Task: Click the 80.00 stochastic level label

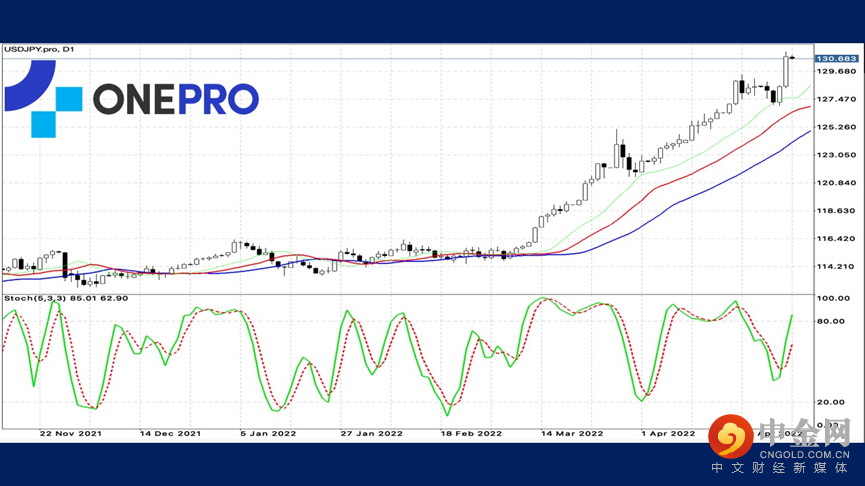Action: pyautogui.click(x=830, y=321)
